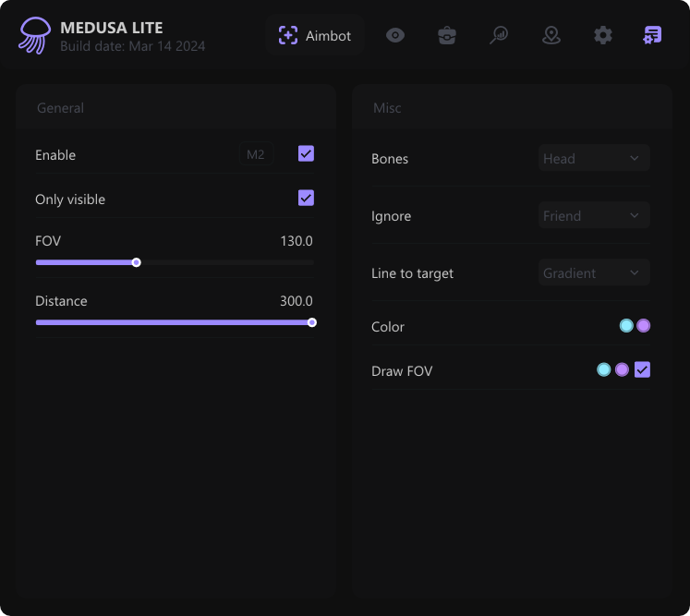Open the eye icon tab
This screenshot has width=690, height=616.
pos(395,36)
